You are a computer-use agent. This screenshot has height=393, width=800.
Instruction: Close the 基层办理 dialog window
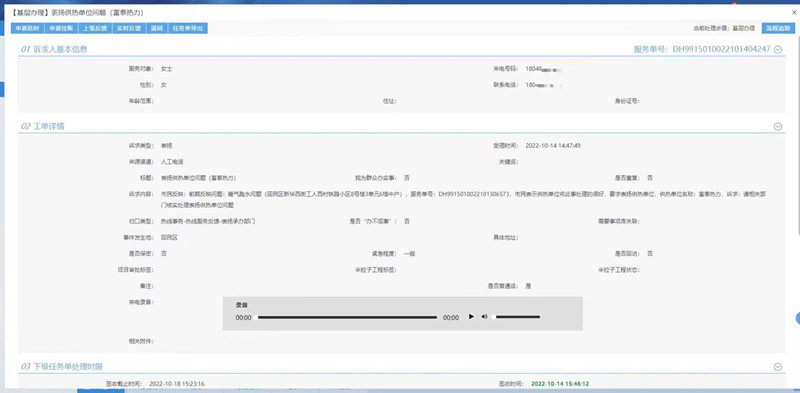click(793, 12)
